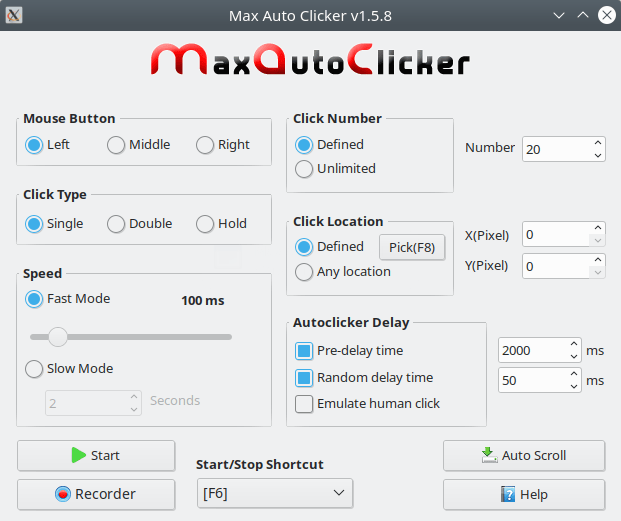This screenshot has width=621, height=521.
Task: Increase click Number with up arrow
Action: tap(598, 143)
